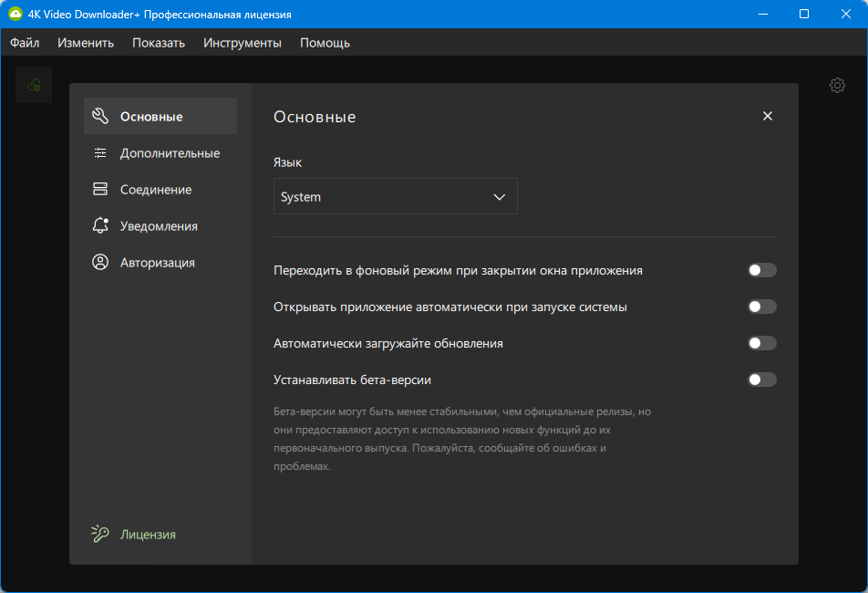This screenshot has height=593, width=868.
Task: Click the chevron arrow in System combo box
Action: coord(499,197)
